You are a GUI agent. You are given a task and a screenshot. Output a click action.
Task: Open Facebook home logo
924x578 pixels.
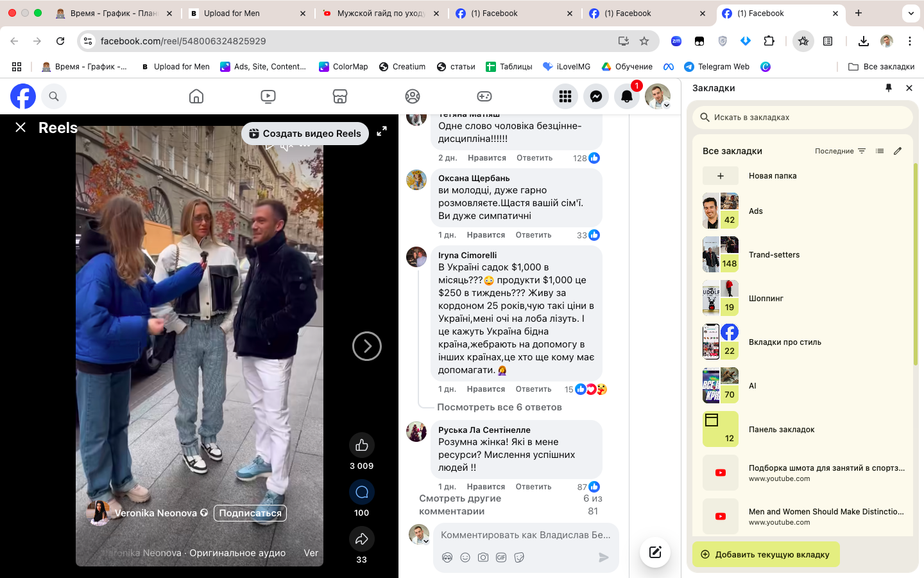[23, 96]
